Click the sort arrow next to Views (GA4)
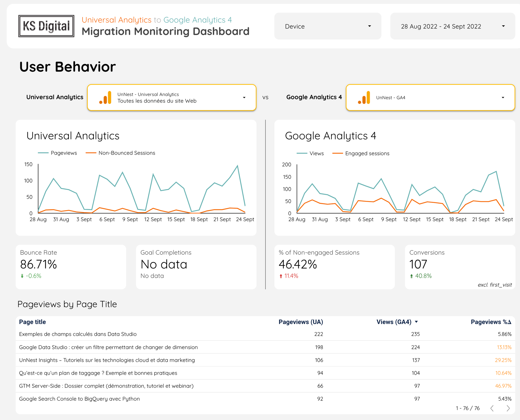Viewport: 520px width, 420px height. (x=416, y=322)
